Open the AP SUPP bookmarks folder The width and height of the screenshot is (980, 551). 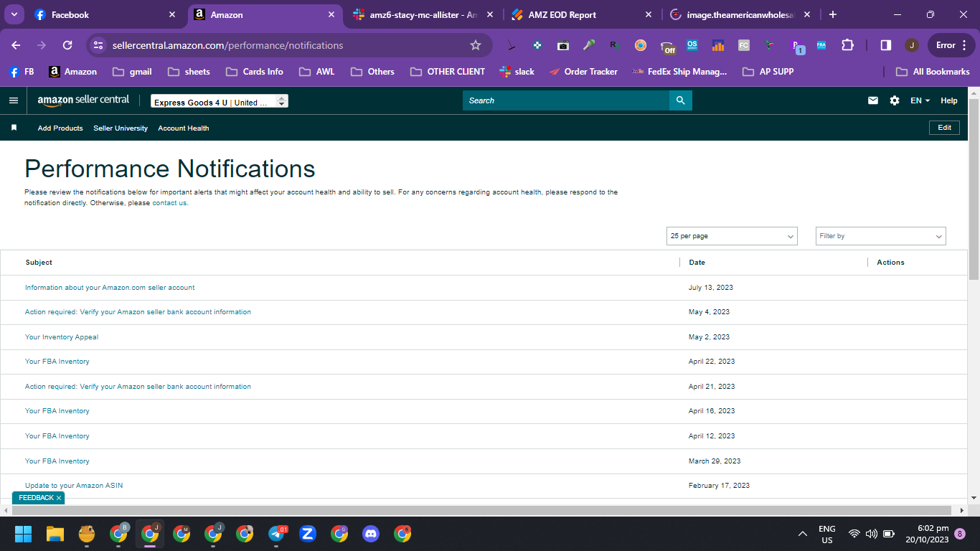tap(768, 72)
